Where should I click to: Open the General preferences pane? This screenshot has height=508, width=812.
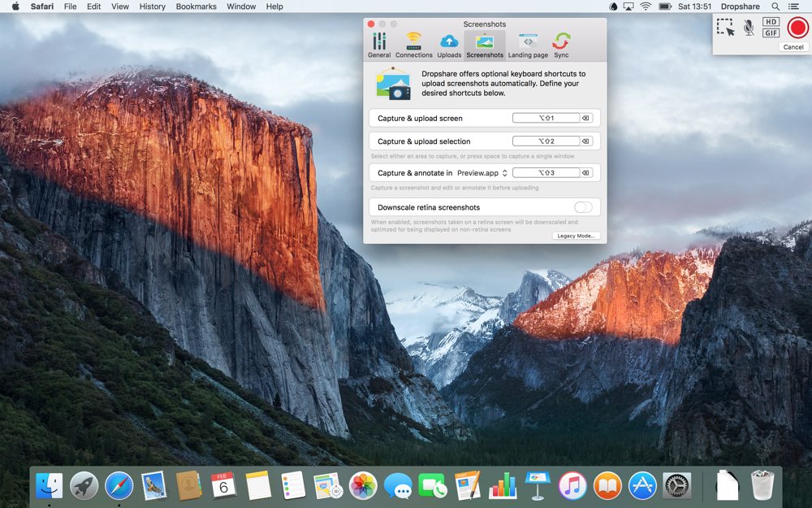coord(379,46)
